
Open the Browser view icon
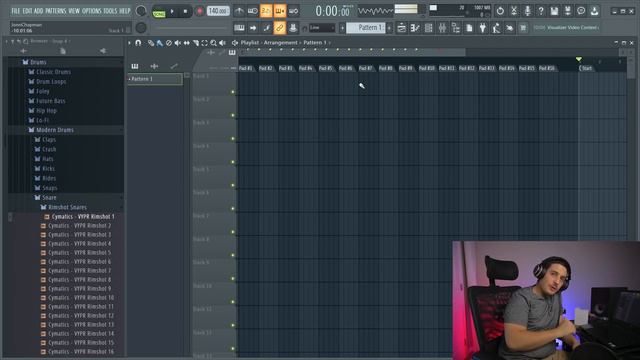(x=456, y=28)
